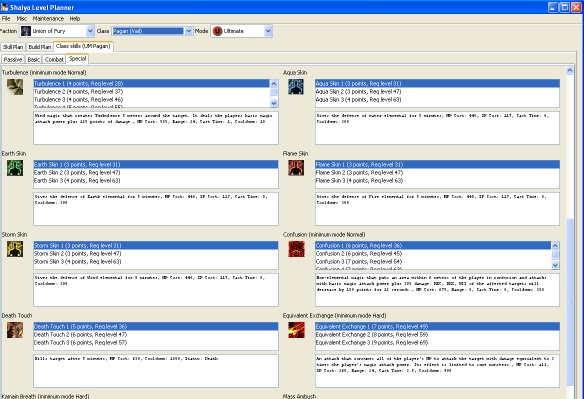
Task: Click the Shaiya Level Planner title icon
Action: pos(4,7)
